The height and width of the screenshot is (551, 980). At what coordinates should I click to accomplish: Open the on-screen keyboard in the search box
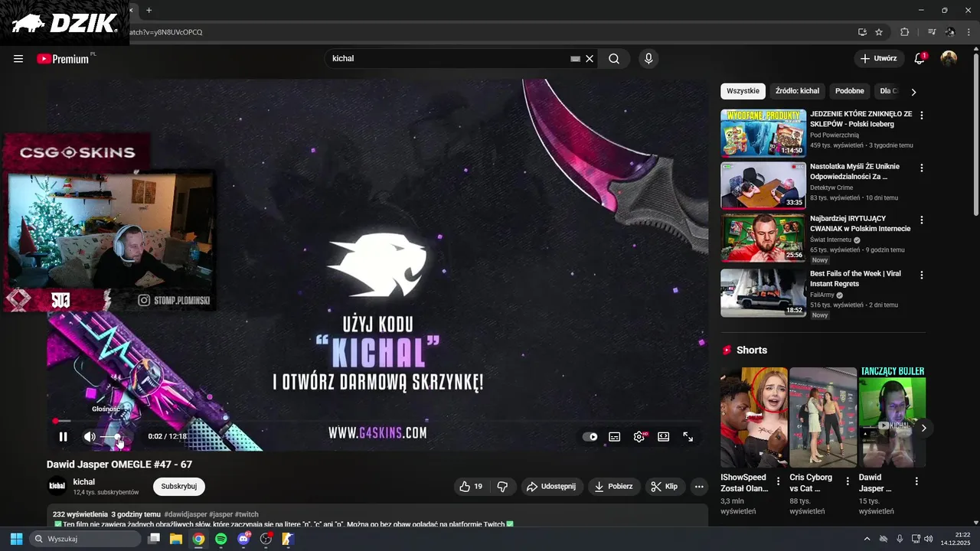coord(575,59)
